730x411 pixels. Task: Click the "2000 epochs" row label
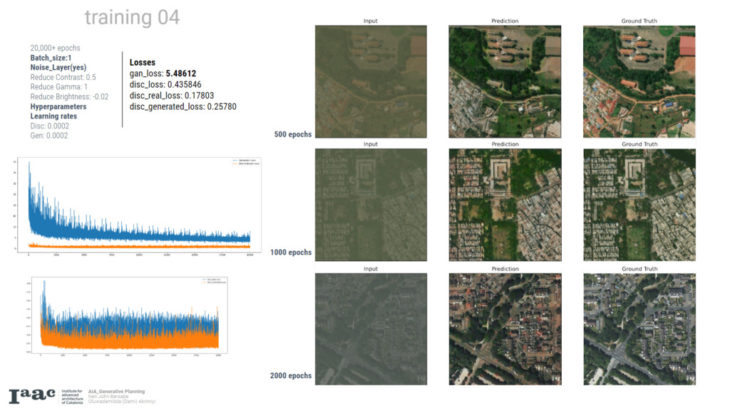point(290,375)
